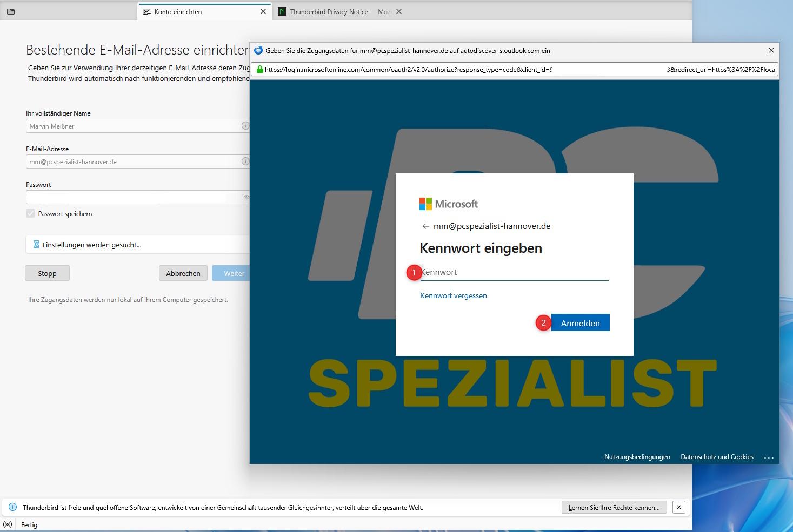This screenshot has height=532, width=793.
Task: Click the green padlock icon in the URL bar
Action: (x=259, y=69)
